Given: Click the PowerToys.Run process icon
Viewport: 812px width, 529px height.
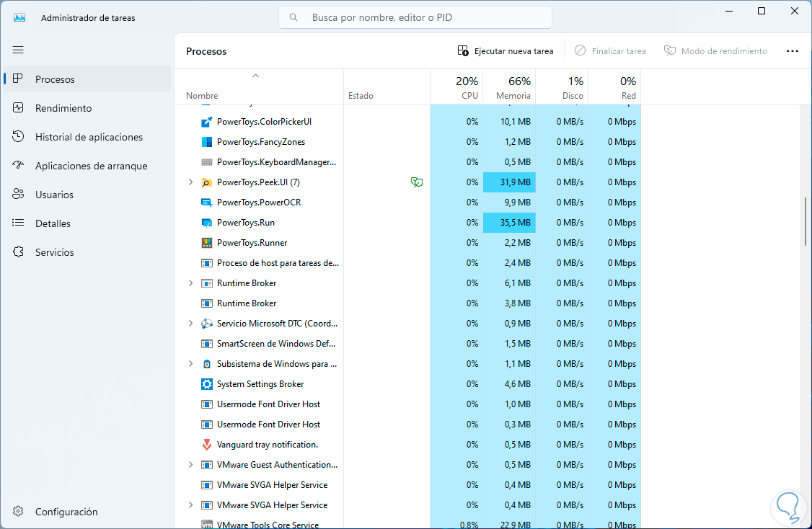Looking at the screenshot, I should click(x=207, y=223).
